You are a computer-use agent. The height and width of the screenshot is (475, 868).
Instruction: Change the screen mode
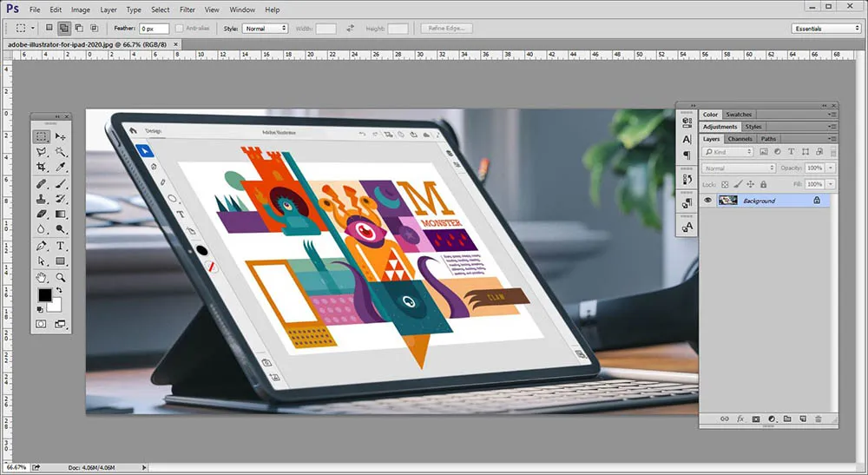(60, 324)
